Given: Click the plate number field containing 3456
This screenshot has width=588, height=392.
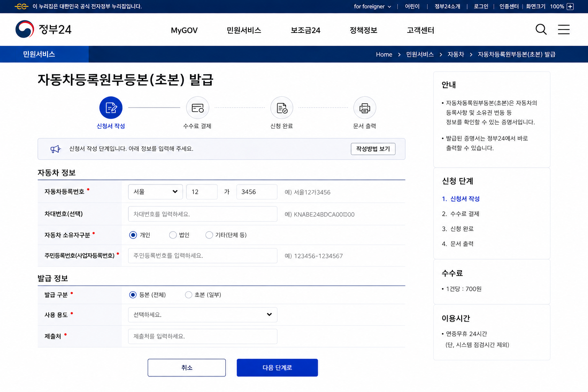Looking at the screenshot, I should (x=257, y=192).
